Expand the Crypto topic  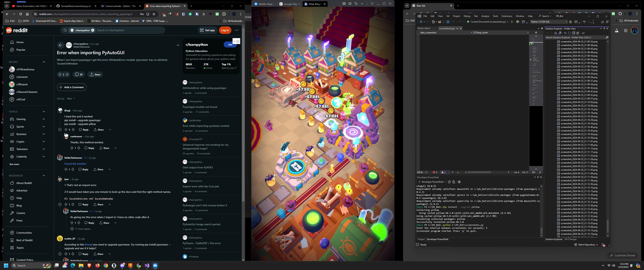(x=44, y=142)
